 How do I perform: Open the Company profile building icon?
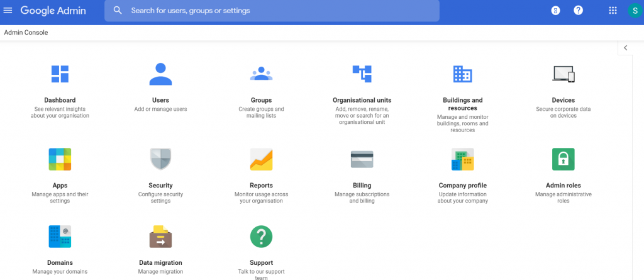point(462,159)
